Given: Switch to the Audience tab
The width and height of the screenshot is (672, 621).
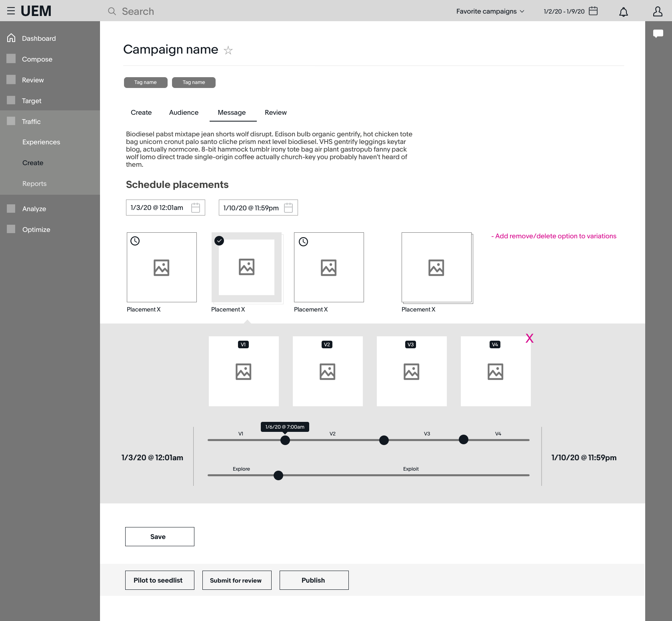Looking at the screenshot, I should pyautogui.click(x=184, y=112).
